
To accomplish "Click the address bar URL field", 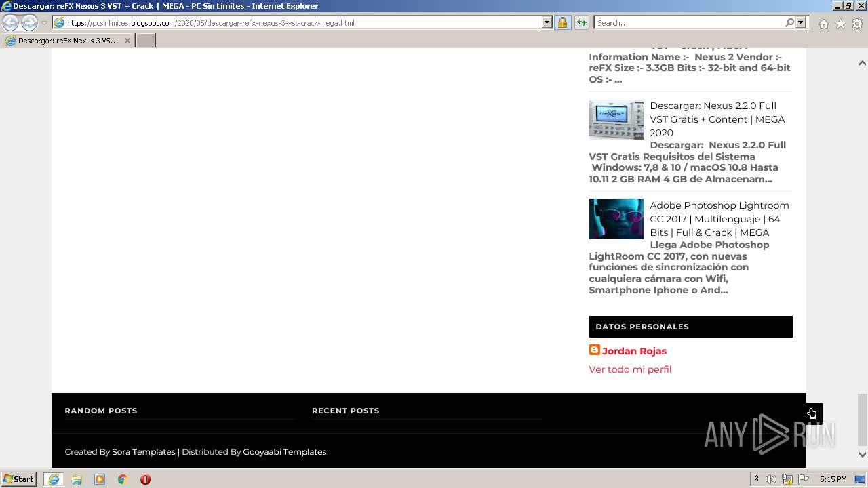I will 297,23.
